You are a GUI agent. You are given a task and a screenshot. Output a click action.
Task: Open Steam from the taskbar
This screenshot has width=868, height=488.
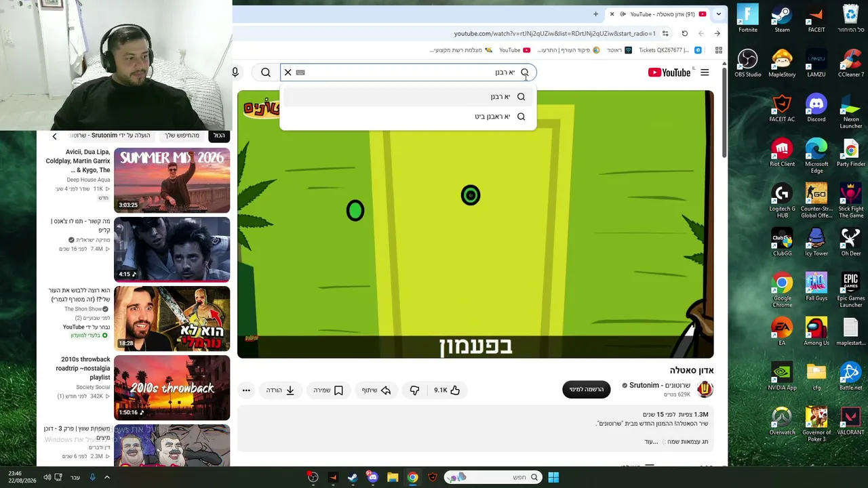click(353, 477)
